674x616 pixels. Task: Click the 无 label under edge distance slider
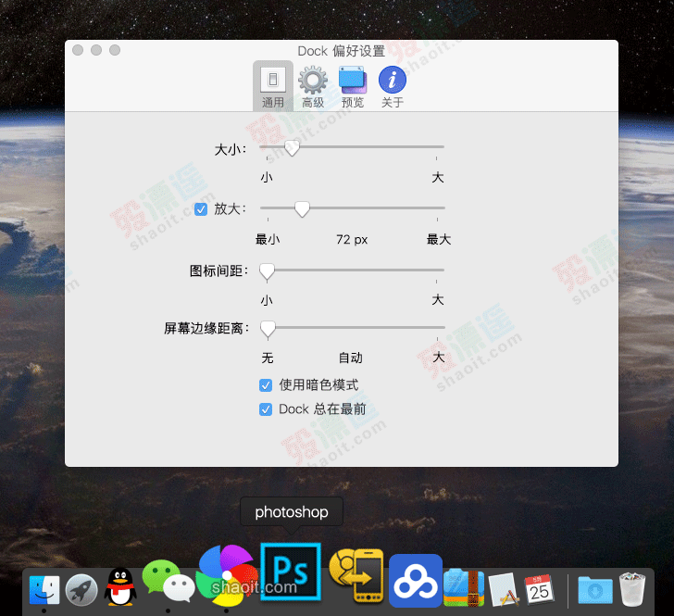268,358
